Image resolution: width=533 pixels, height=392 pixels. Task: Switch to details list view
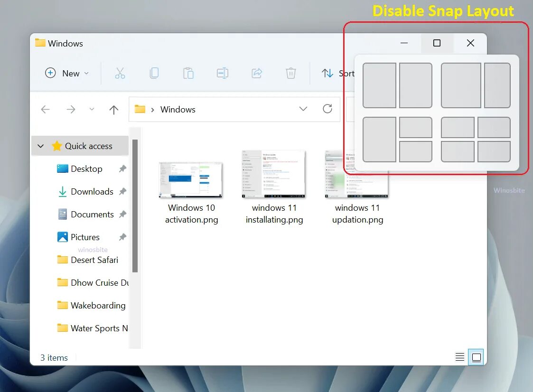click(459, 357)
